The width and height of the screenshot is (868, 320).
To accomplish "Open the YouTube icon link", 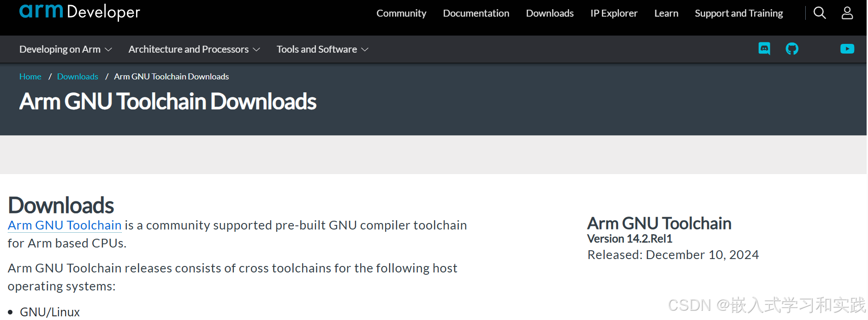I will coord(847,48).
